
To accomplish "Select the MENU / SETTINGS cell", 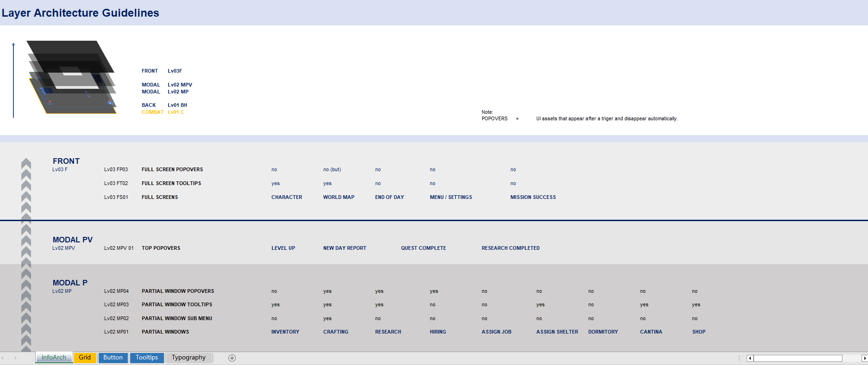I will [x=451, y=198].
